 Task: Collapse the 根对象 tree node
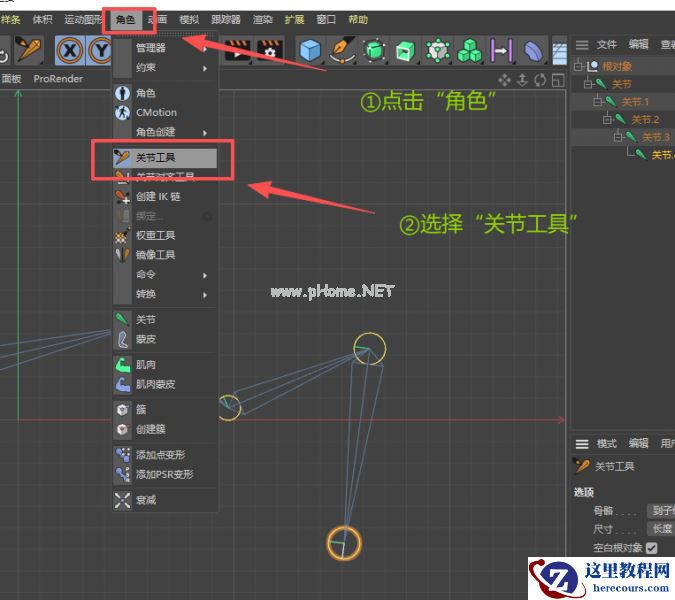click(578, 66)
